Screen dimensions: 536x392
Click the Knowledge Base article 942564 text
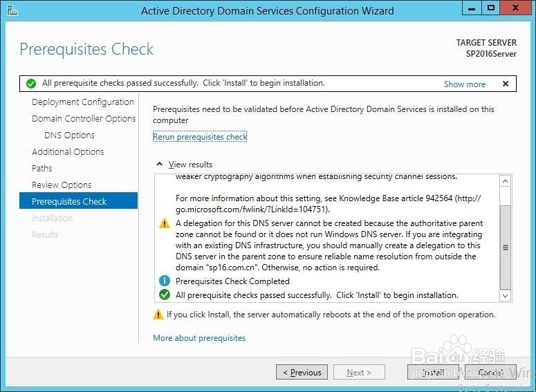click(x=396, y=198)
